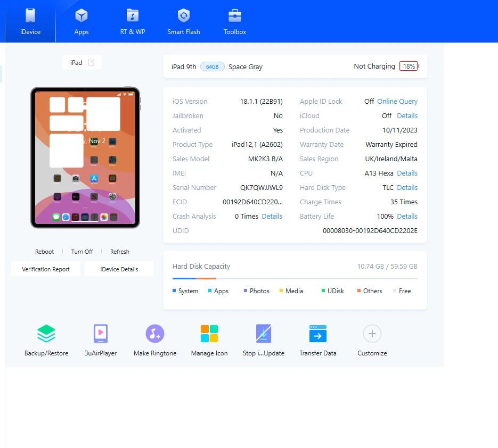498x448 pixels.
Task: Click the iPad 9th model name
Action: point(184,67)
